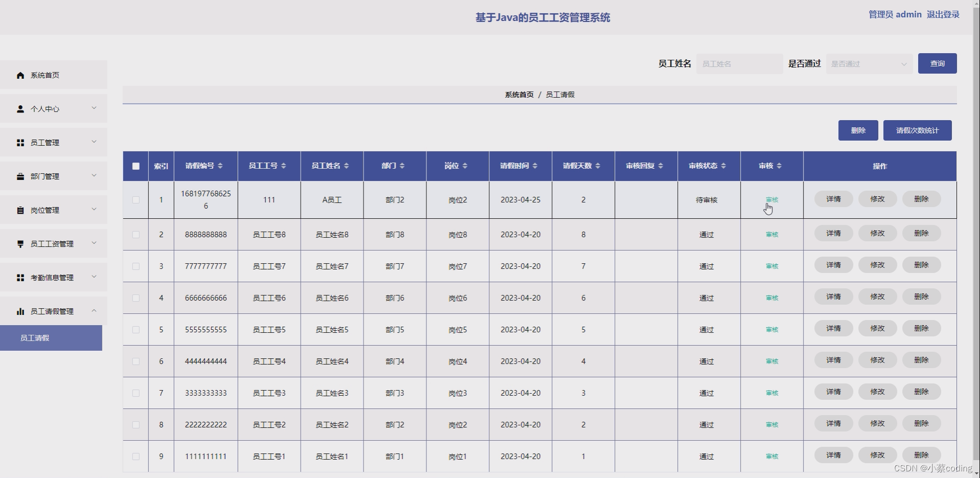980x478 pixels.
Task: Click 审核 link in 员工姓名5 row
Action: click(772, 330)
